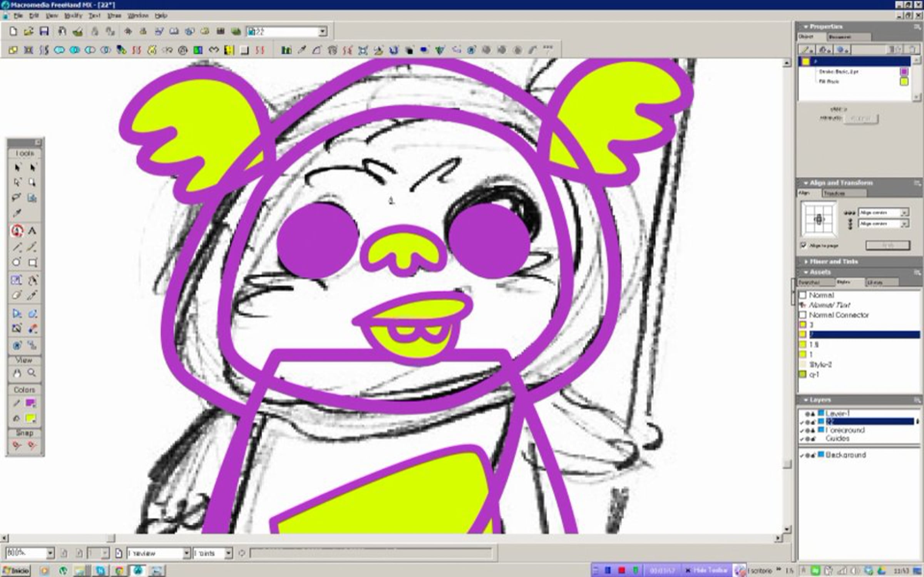Select the Text tool
924x577 pixels.
click(32, 231)
